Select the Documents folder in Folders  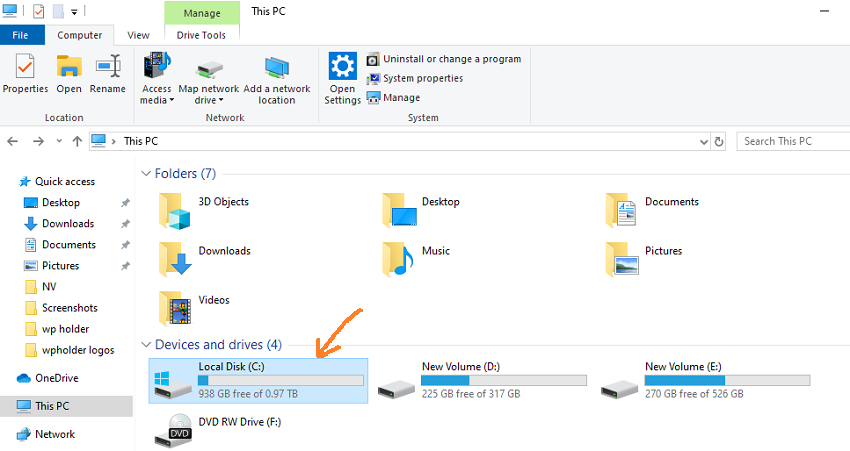[653, 210]
